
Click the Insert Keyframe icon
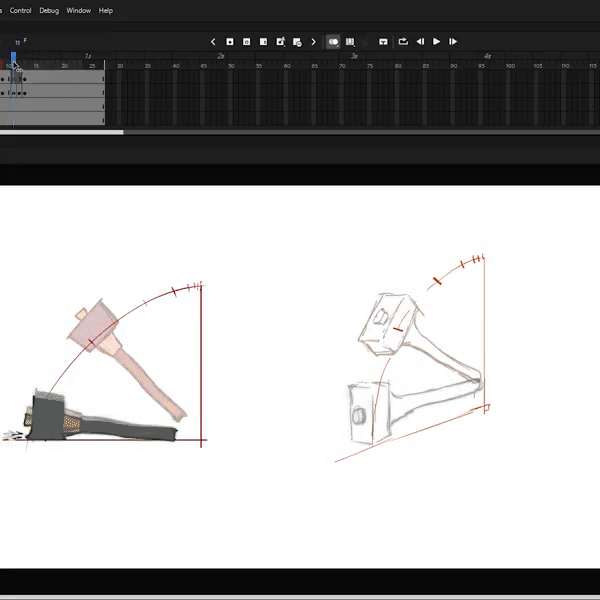[230, 42]
